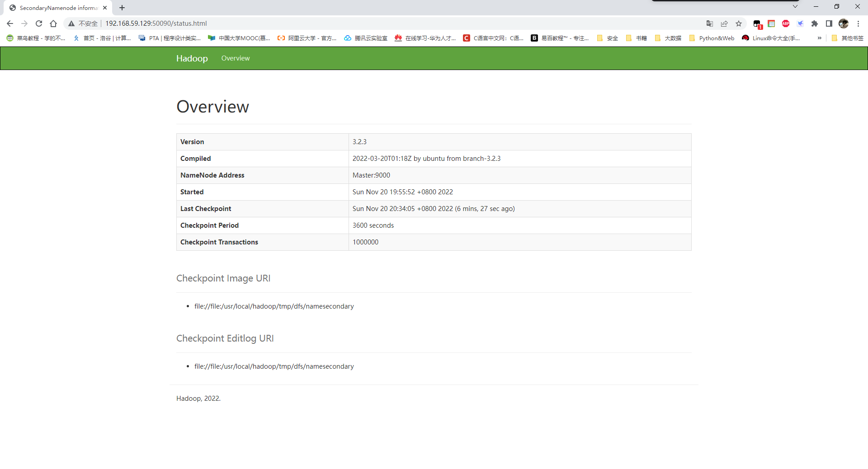Screen dimensions: 868x469
Task: Open the user profile avatar
Action: (844, 23)
